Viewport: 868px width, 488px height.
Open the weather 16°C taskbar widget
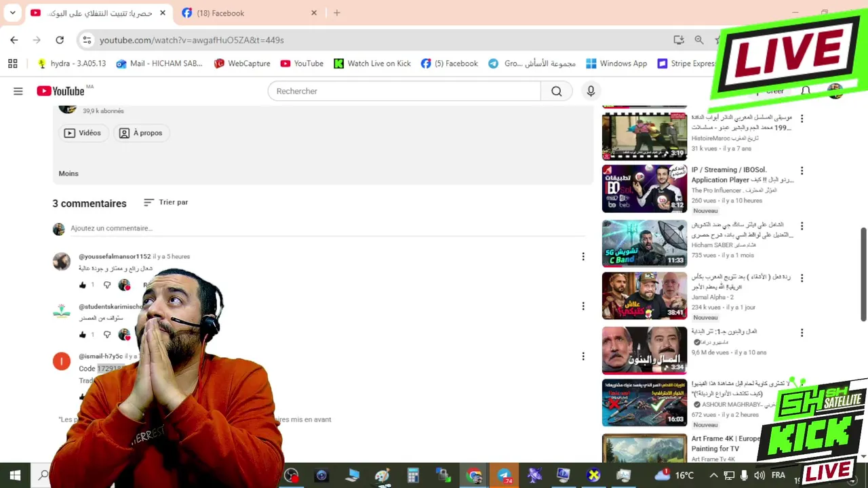675,475
